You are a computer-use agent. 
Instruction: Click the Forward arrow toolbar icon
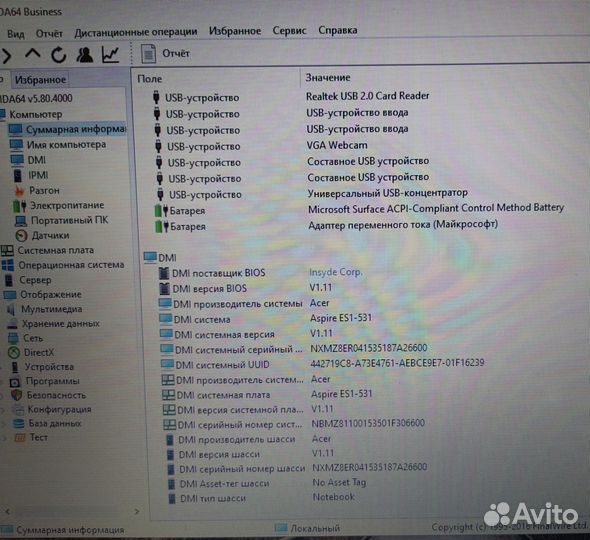click(x=6, y=56)
